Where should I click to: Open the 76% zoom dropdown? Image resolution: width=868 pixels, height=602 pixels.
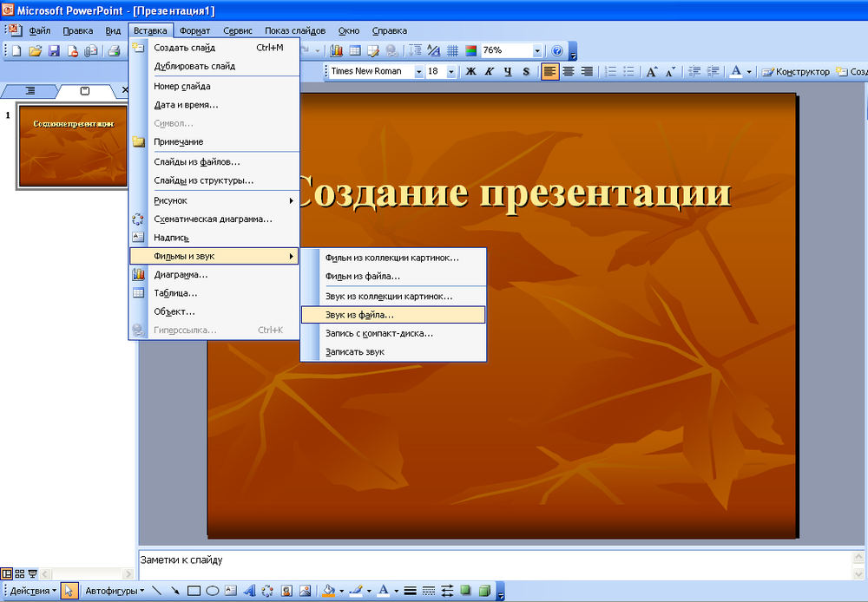pos(537,51)
